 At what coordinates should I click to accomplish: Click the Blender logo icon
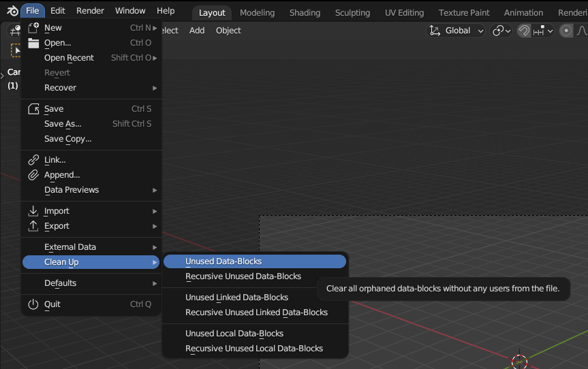coord(12,11)
